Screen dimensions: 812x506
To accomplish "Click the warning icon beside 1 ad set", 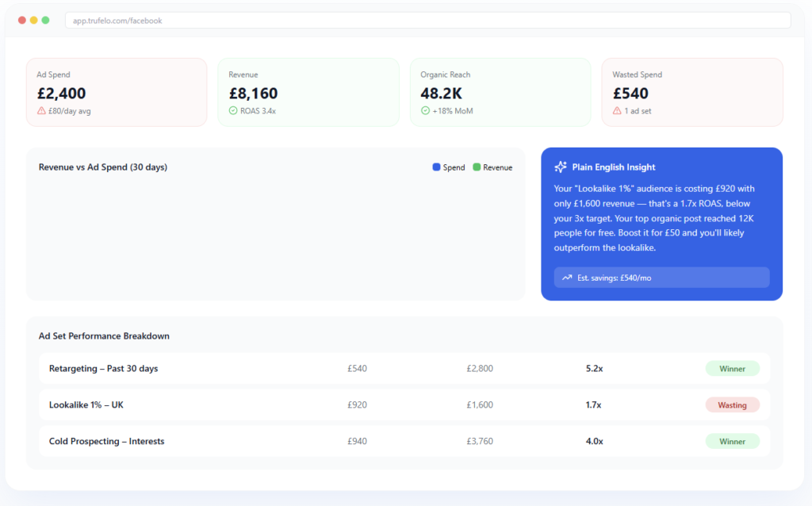I will [x=617, y=111].
